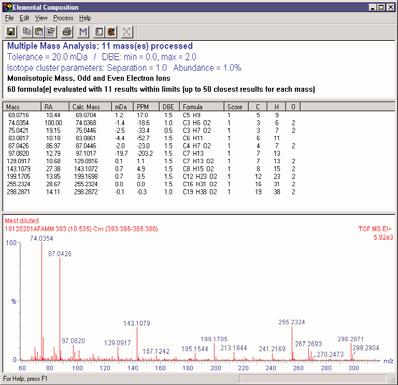Viewport: 398px width, 385px height.
Task: Click the 143.1079 peak label in spectrum
Action: 137,323
